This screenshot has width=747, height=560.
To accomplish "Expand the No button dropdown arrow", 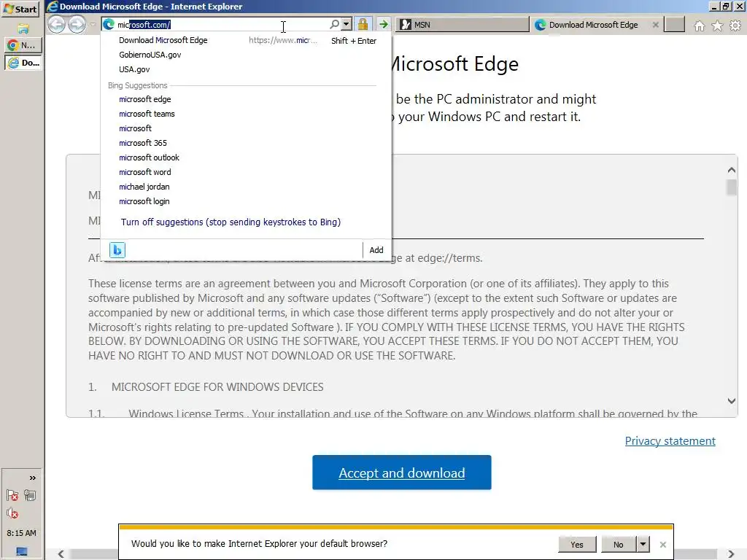I will coord(643,544).
